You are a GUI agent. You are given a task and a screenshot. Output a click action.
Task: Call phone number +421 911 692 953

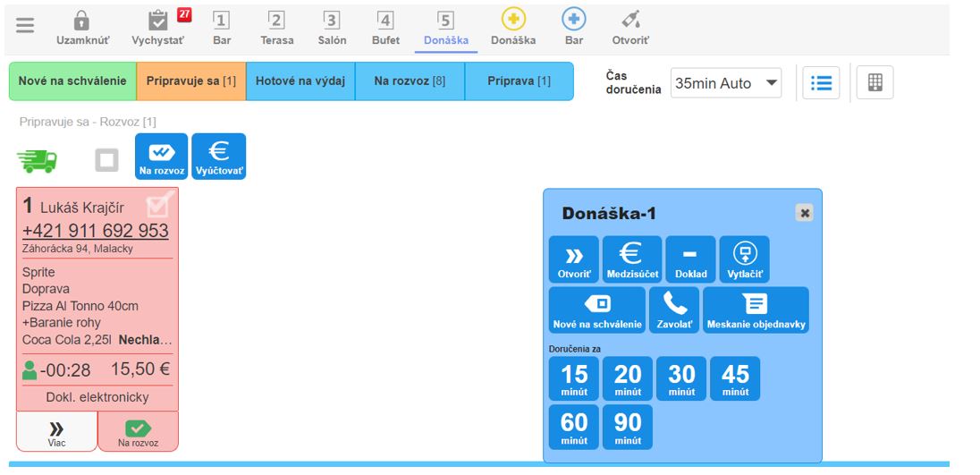click(96, 230)
